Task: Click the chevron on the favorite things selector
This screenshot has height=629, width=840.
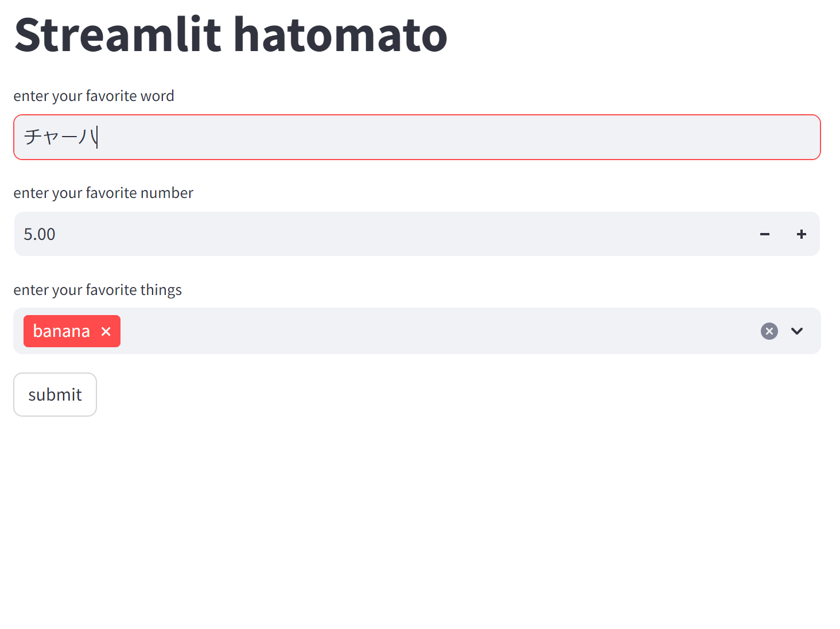Action: pos(797,331)
